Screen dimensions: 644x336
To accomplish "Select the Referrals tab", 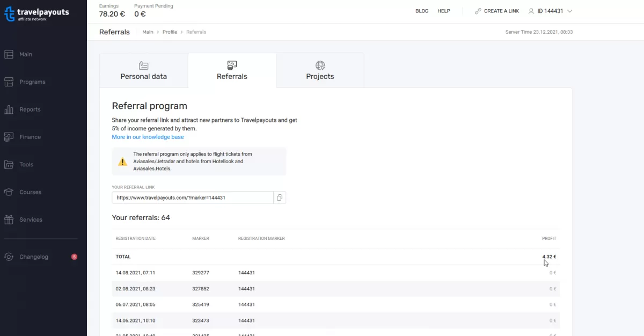I will click(232, 70).
